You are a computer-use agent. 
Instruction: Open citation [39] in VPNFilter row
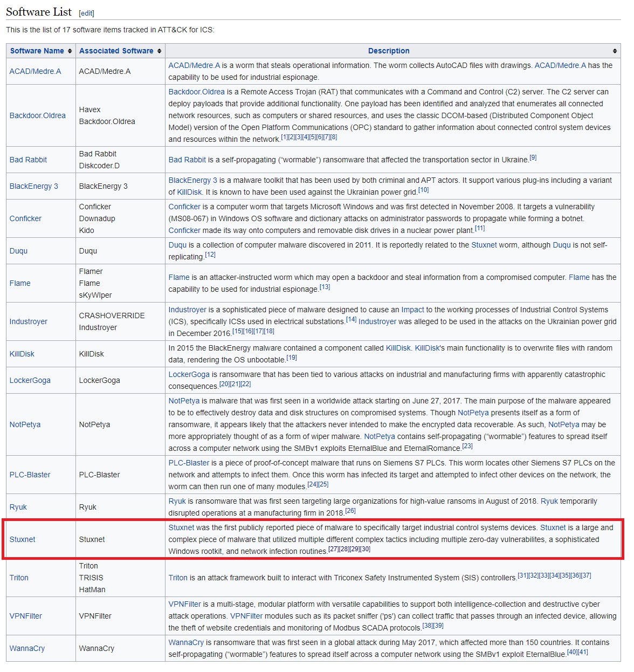pyautogui.click(x=438, y=626)
